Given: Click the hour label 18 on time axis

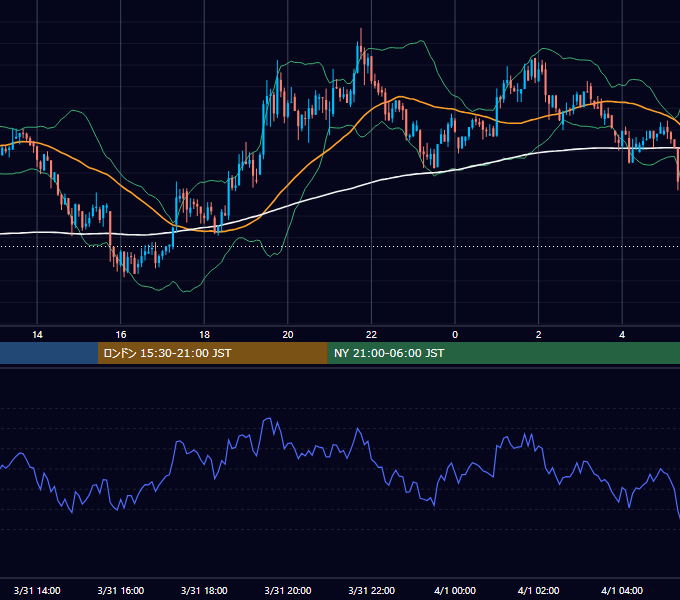Looking at the screenshot, I should (204, 335).
